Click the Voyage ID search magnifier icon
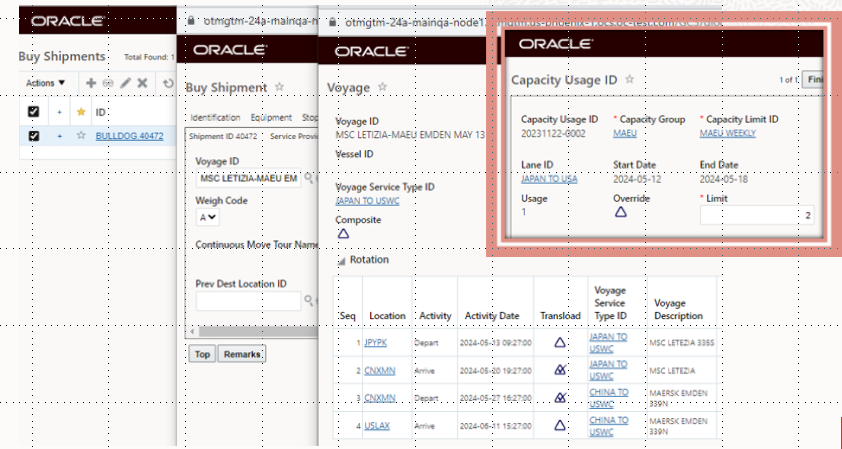 coord(308,177)
